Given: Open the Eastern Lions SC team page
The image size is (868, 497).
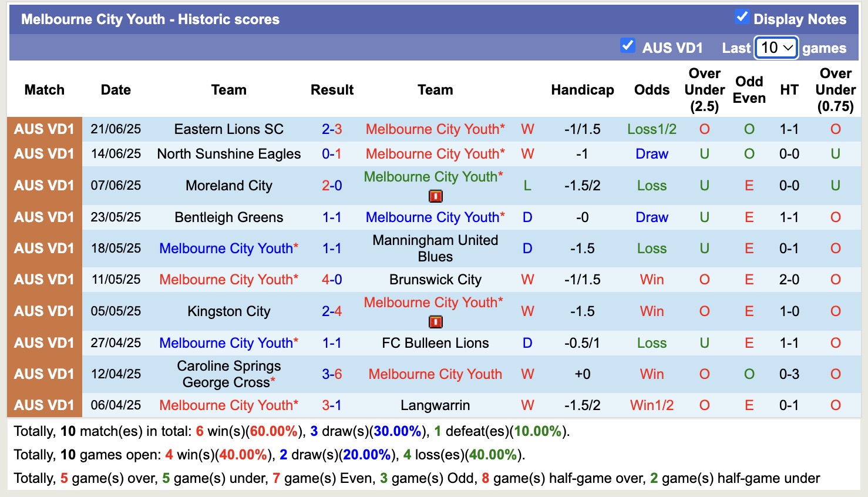Looking at the screenshot, I should tap(228, 129).
